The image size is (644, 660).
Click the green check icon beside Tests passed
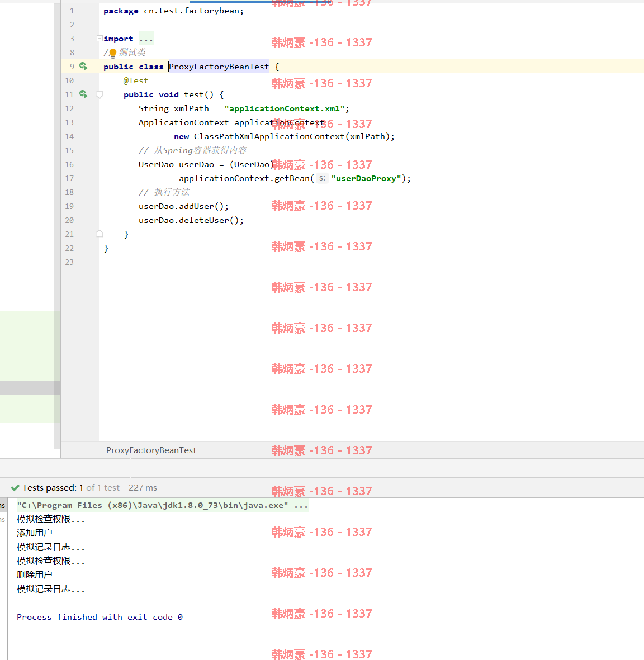15,488
